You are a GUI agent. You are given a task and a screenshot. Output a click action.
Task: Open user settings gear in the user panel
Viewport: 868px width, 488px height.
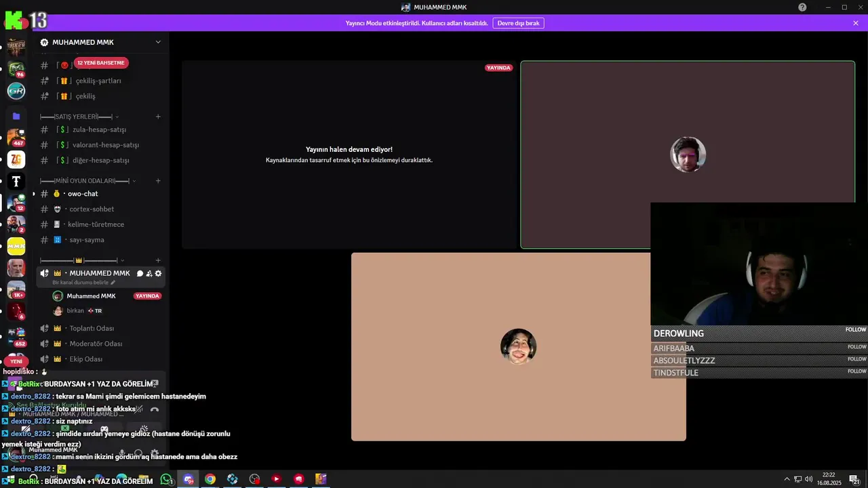pos(155,453)
